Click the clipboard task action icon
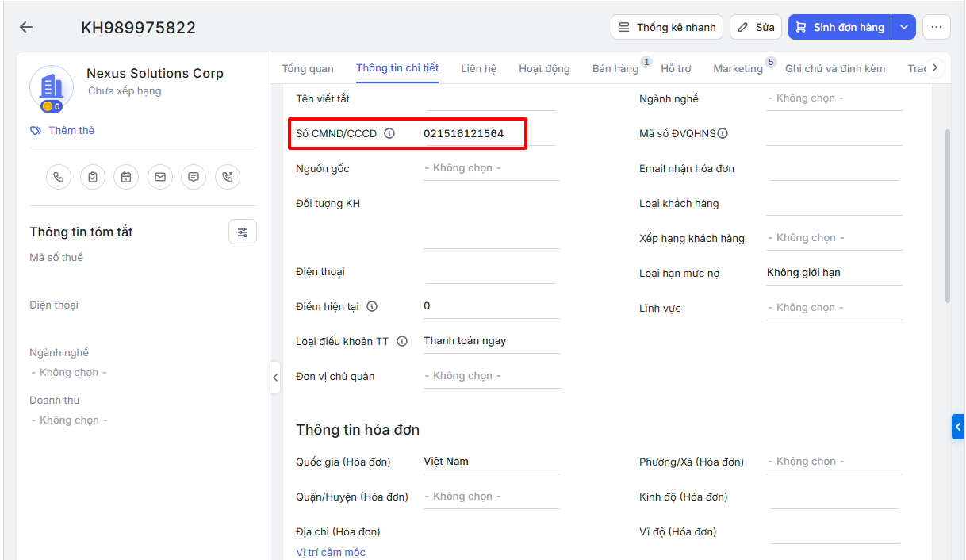The image size is (966, 560). [93, 177]
